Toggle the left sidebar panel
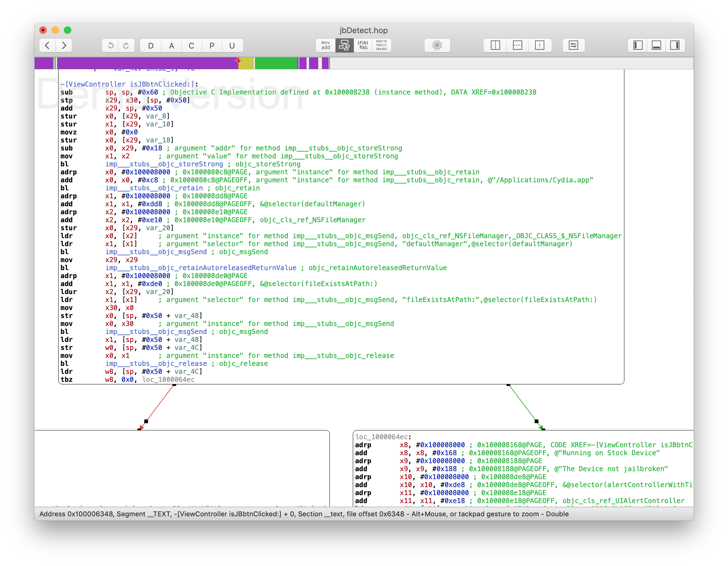The width and height of the screenshot is (728, 566). tap(638, 45)
